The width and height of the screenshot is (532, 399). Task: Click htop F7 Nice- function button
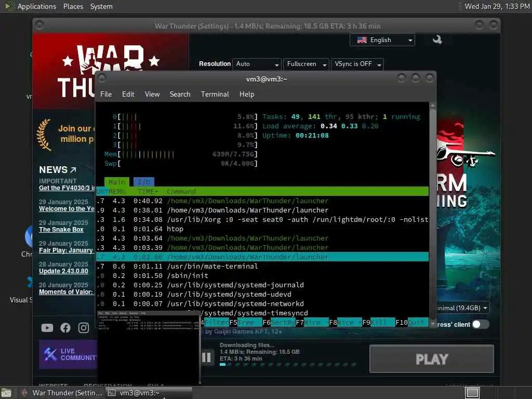click(312, 322)
